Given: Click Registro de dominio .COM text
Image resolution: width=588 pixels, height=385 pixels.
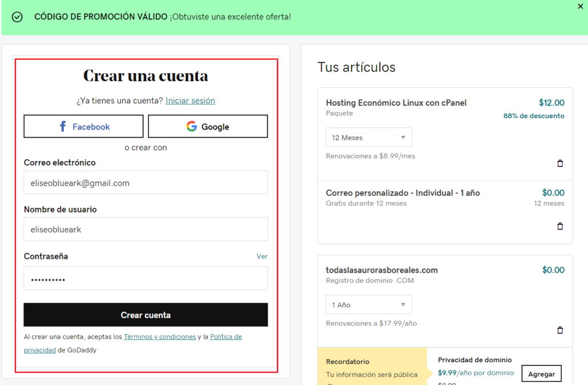Looking at the screenshot, I should 370,280.
